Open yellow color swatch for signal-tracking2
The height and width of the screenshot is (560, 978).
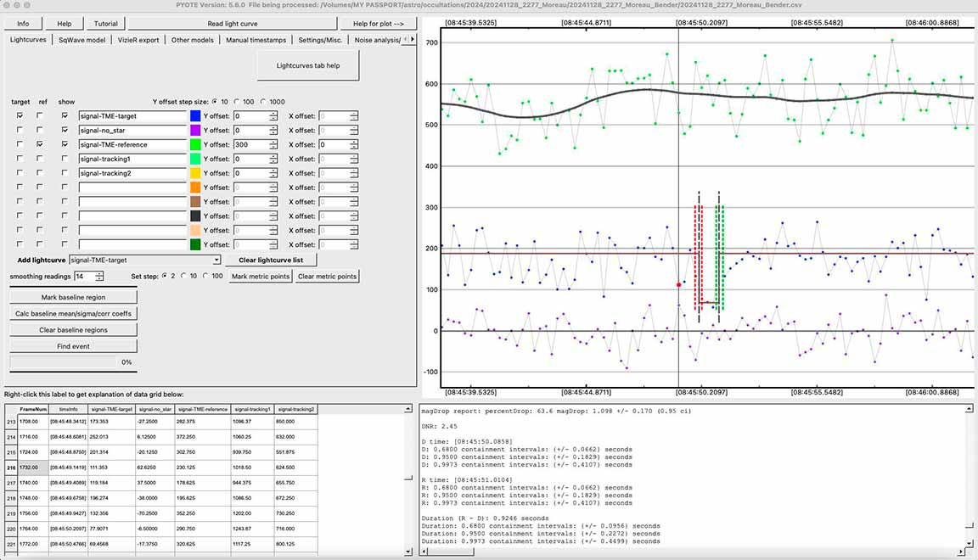pos(195,173)
